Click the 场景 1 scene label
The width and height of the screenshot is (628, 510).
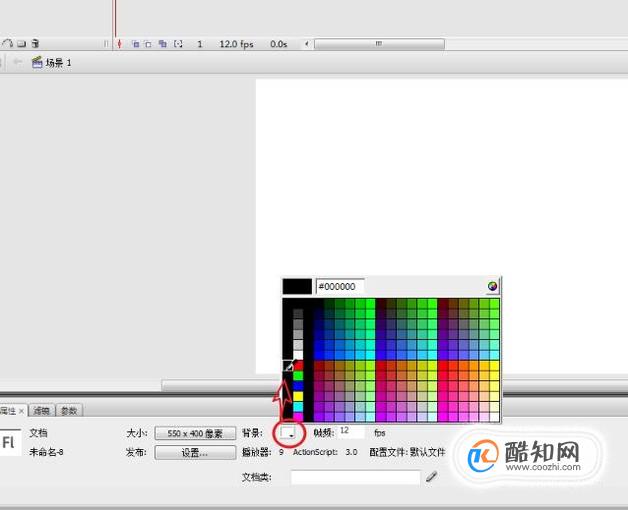coord(58,62)
